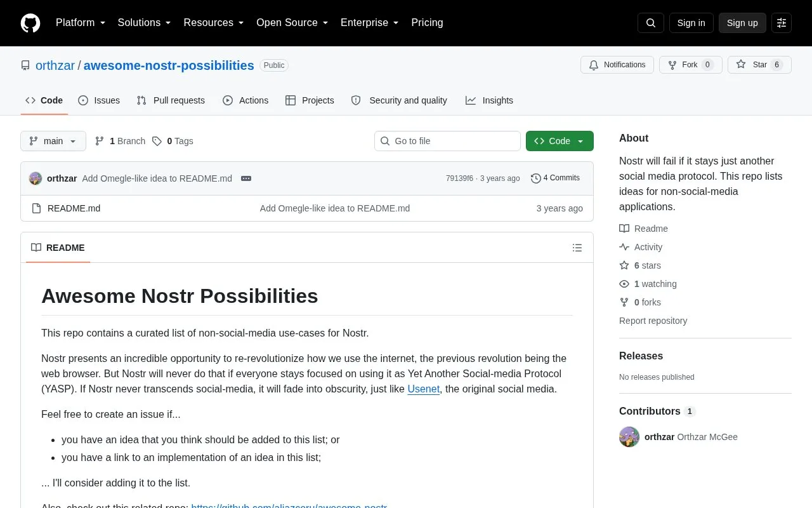Open the 0 forks link

[x=647, y=302]
